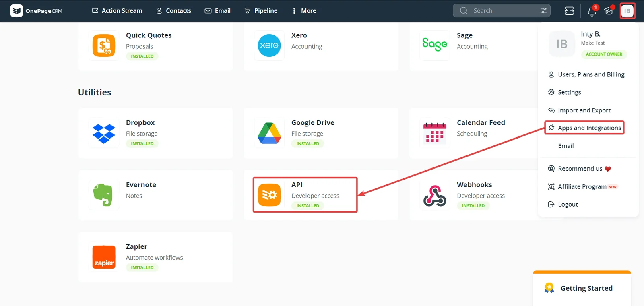
Task: Open the large IB profile picture
Action: [562, 44]
